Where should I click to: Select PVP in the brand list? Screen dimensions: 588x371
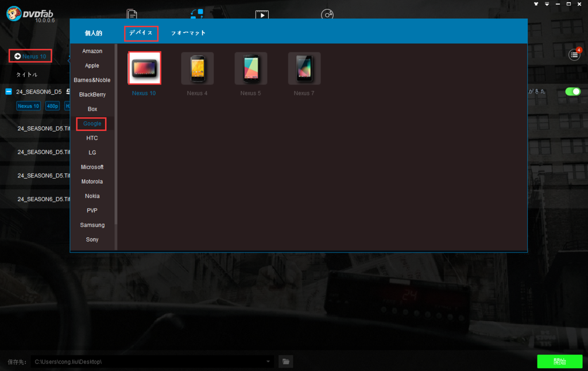[92, 210]
